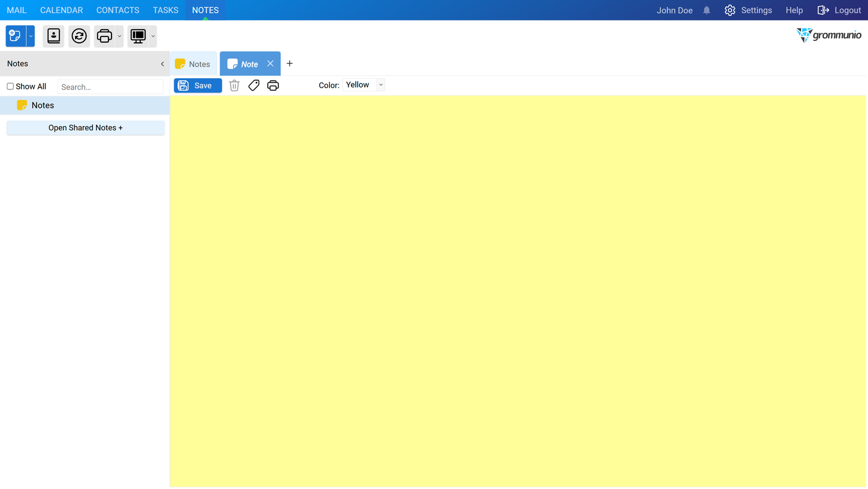Click the main toolbar print icon

click(x=105, y=36)
